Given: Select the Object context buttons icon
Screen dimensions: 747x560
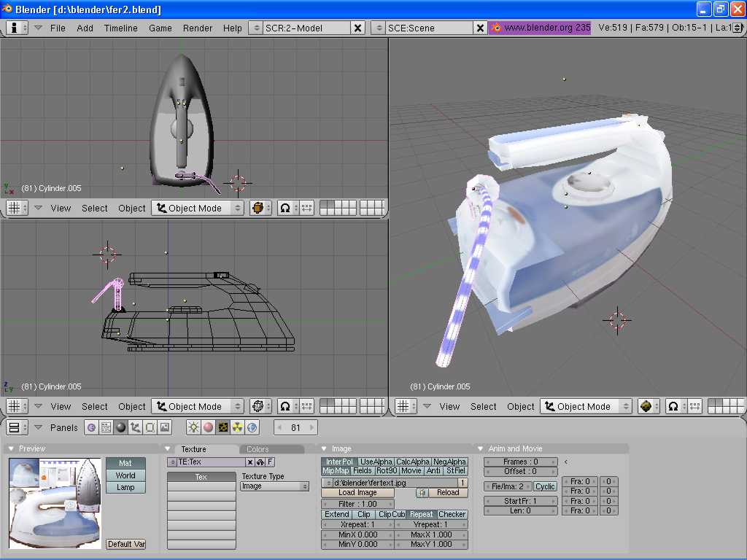Looking at the screenshot, I should point(135,428).
